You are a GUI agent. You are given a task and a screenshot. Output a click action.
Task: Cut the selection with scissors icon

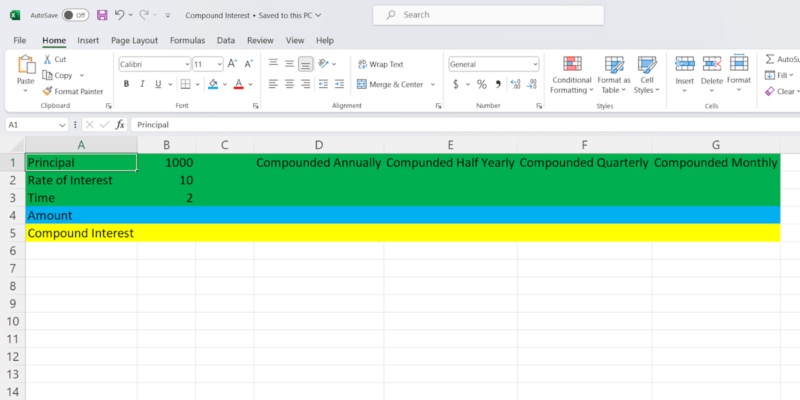(x=47, y=59)
